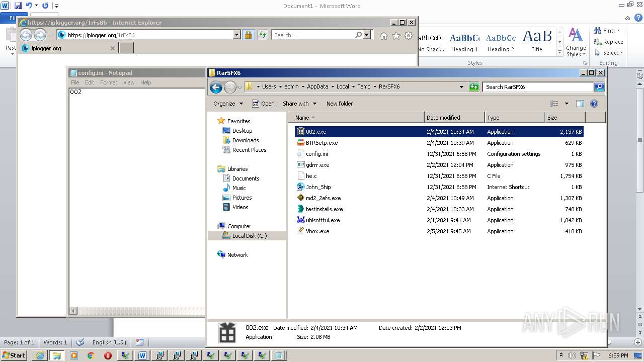Open the Share with dropdown
Image resolution: width=644 pixels, height=362 pixels.
pos(299,104)
